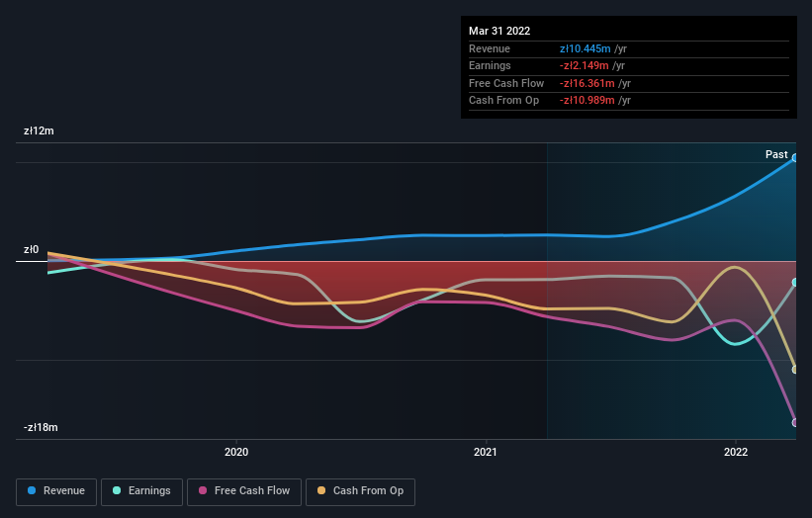Toggle the Cash From Op legend button
Viewport: 812px width, 518px height.
(x=360, y=491)
